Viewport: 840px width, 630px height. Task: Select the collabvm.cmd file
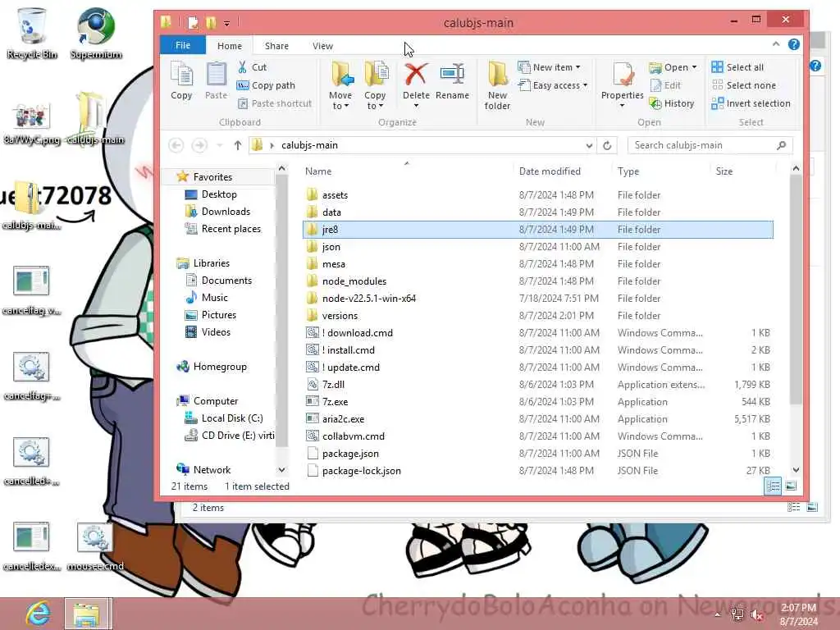[x=537, y=436]
